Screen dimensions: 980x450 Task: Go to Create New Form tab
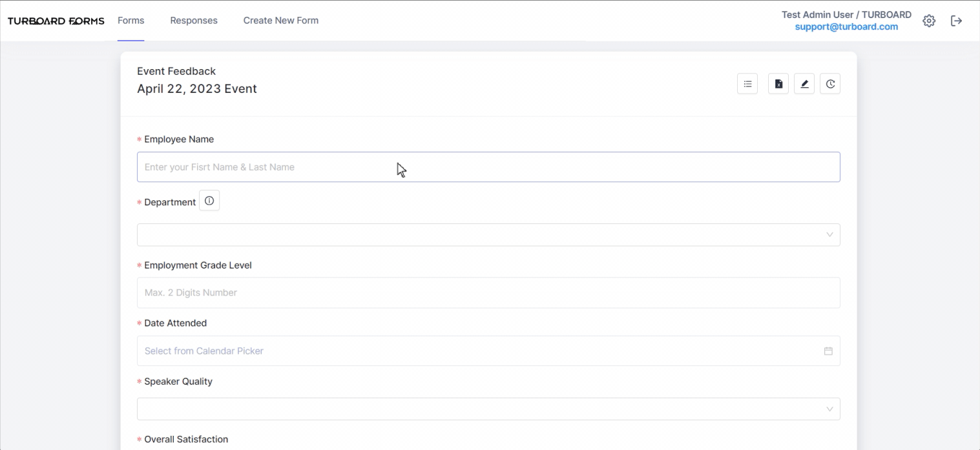click(x=281, y=21)
